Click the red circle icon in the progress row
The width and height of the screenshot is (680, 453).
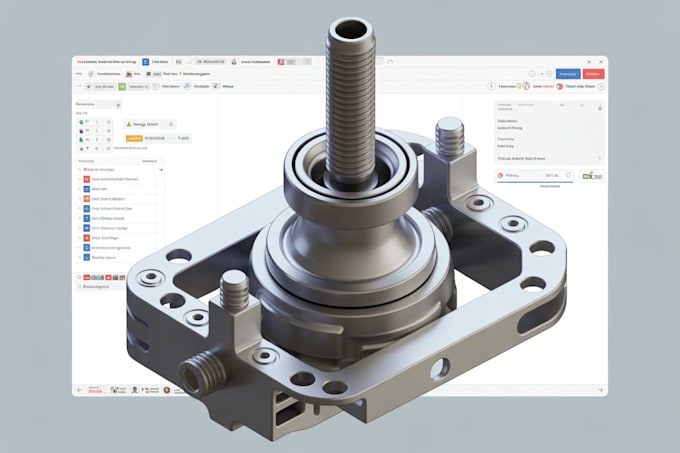[500, 176]
